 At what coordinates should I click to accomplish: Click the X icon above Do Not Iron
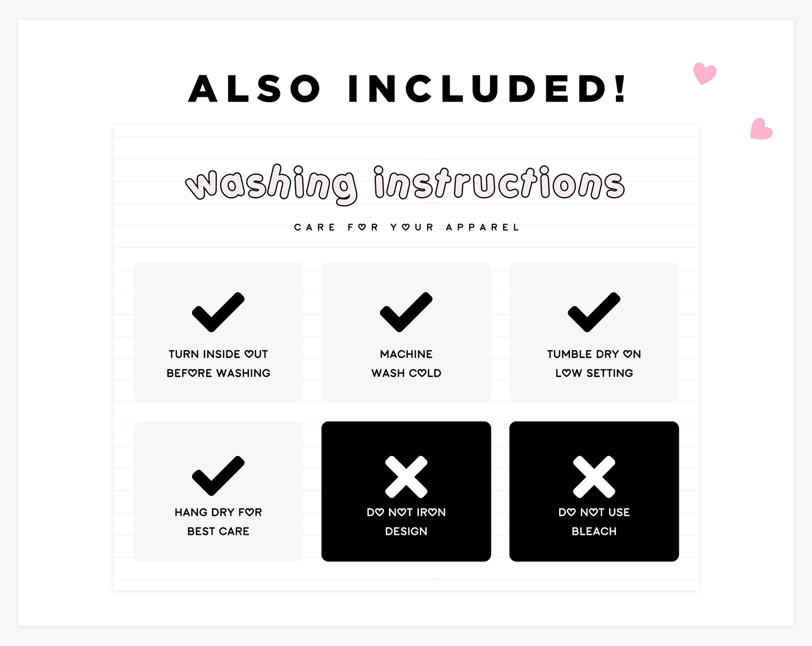[406, 477]
